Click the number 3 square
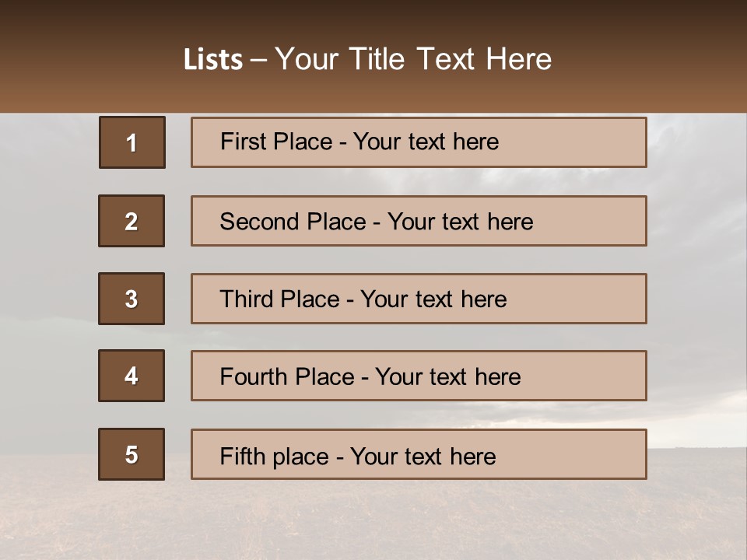The height and width of the screenshot is (560, 747). 132,299
